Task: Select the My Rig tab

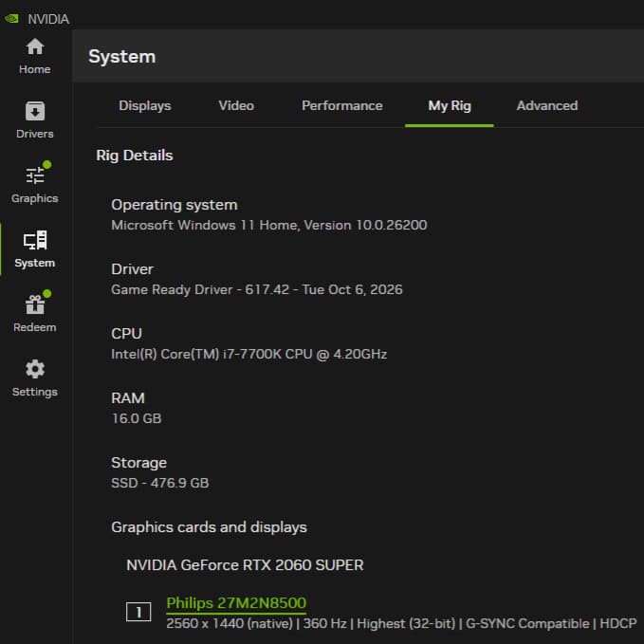Action: coord(450,105)
